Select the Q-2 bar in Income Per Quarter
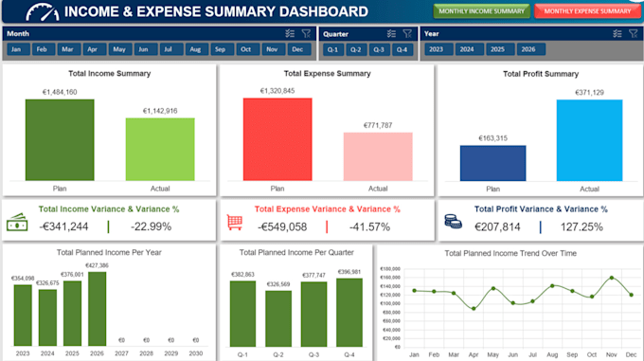The image size is (644, 361). [278, 318]
